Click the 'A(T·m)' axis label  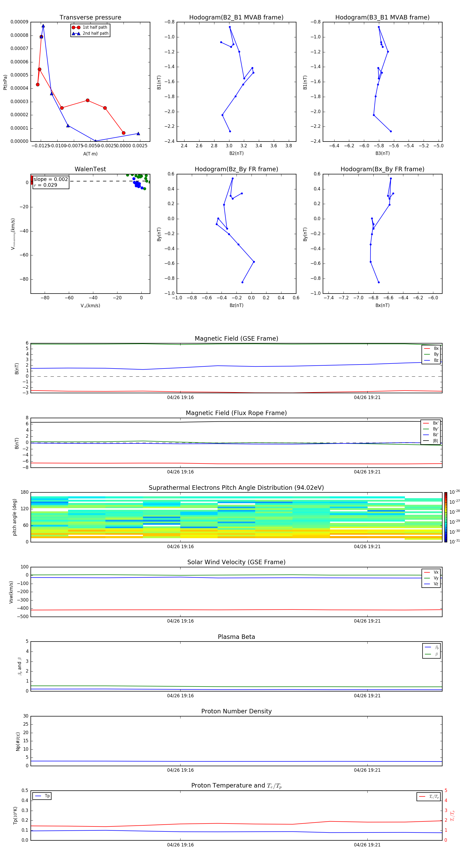[90, 154]
